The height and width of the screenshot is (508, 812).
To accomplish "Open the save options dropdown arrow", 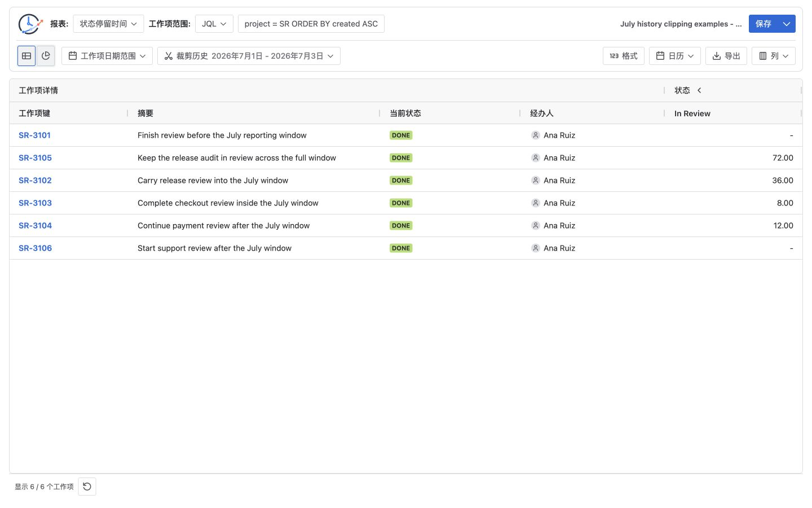I will point(787,24).
